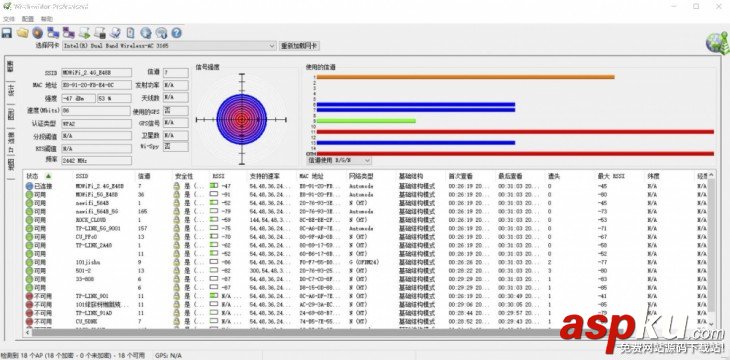730x360 pixels.
Task: Click the green available icon for 101jishu
Action: point(29,262)
